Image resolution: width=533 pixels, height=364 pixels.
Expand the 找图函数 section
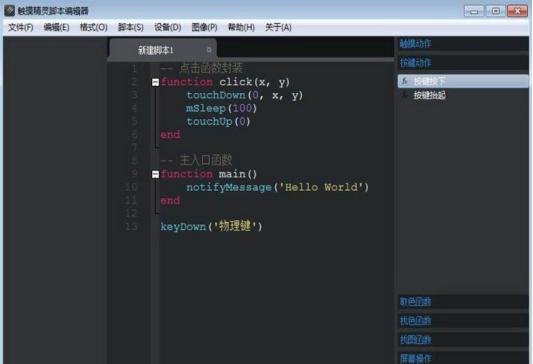tap(463, 340)
